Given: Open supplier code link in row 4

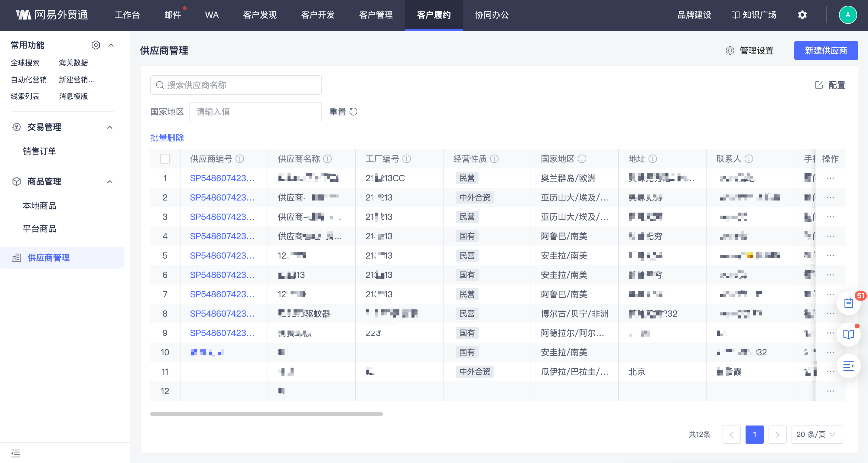Looking at the screenshot, I should [x=222, y=236].
